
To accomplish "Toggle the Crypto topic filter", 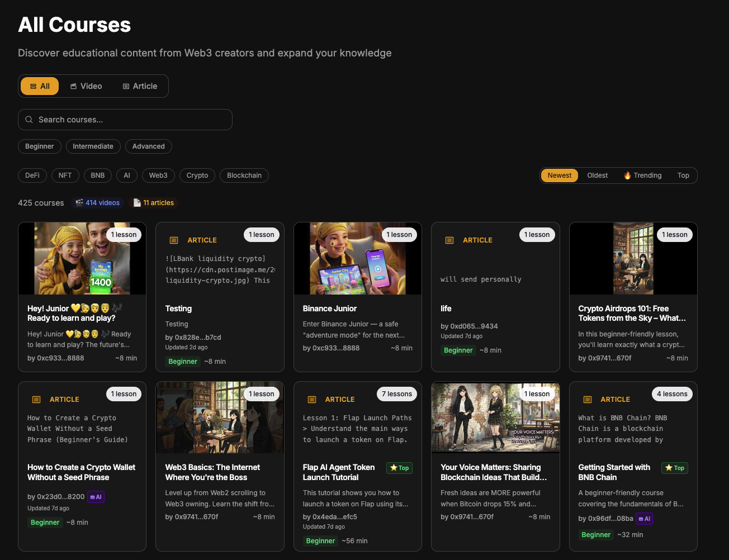I will pyautogui.click(x=197, y=175).
